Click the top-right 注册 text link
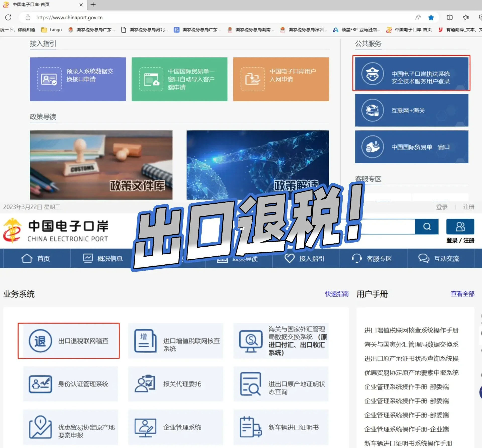Image resolution: width=482 pixels, height=448 pixels. 468,207
